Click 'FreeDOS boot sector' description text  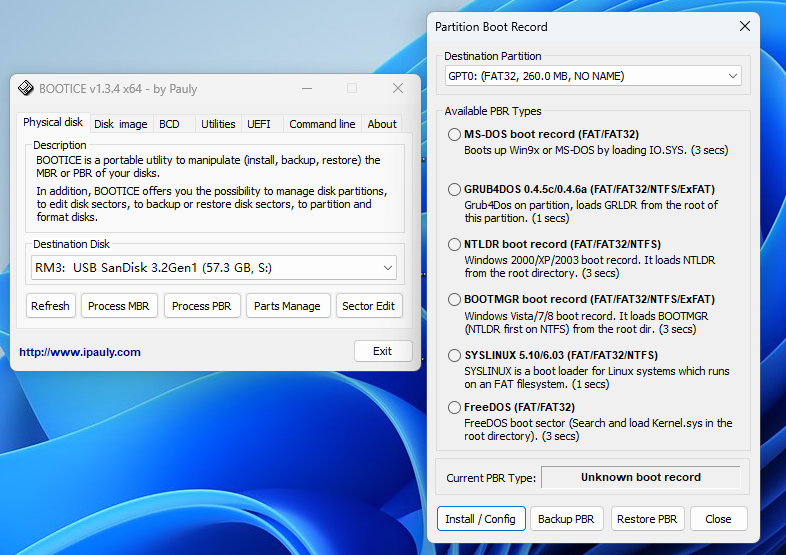(599, 429)
